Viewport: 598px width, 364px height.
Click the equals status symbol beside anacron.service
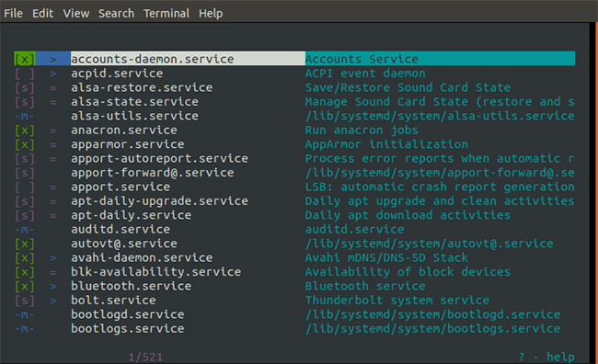click(53, 131)
